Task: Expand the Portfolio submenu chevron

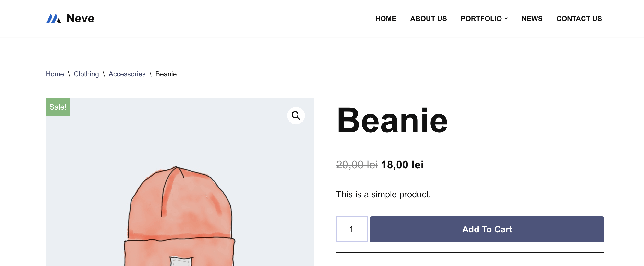Action: (506, 19)
